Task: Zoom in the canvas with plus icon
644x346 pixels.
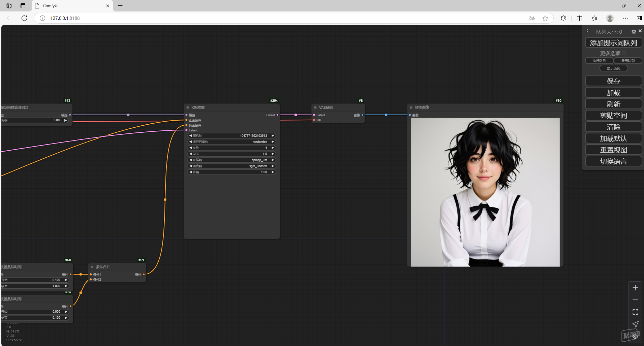Action: click(635, 288)
